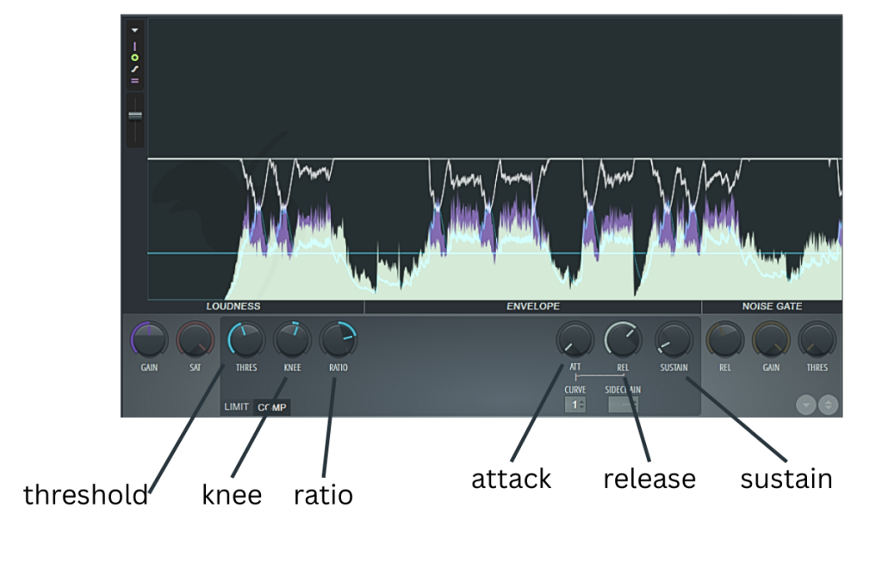
Task: Toggle the green circle display icon
Action: pos(135,58)
